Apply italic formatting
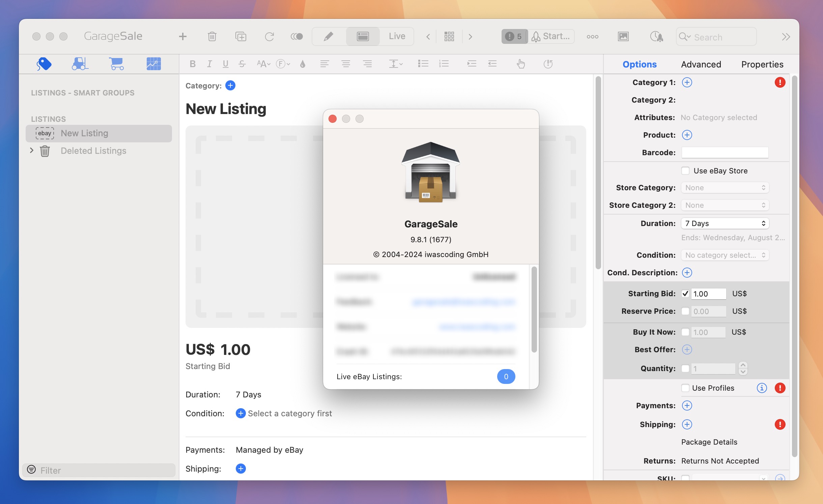 coord(209,64)
